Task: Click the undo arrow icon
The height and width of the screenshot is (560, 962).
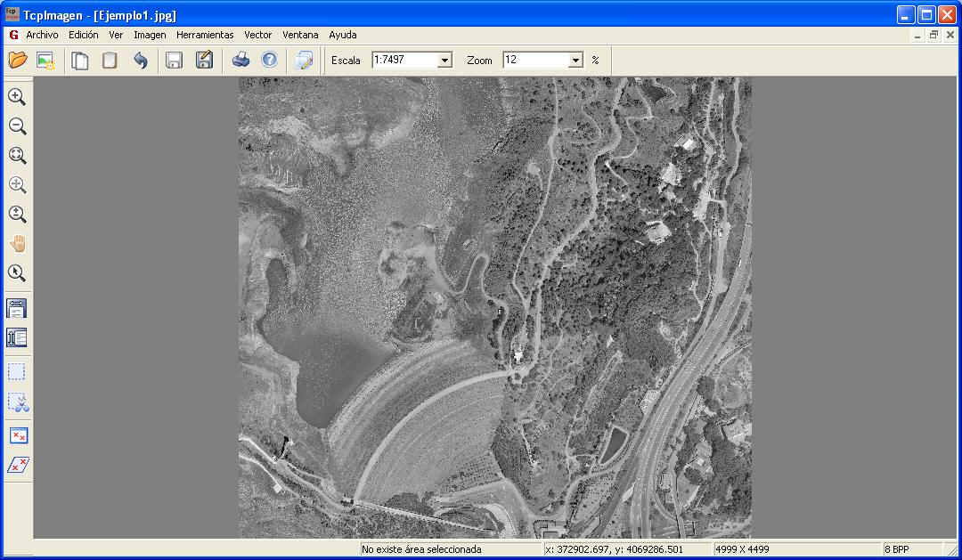Action: point(140,61)
